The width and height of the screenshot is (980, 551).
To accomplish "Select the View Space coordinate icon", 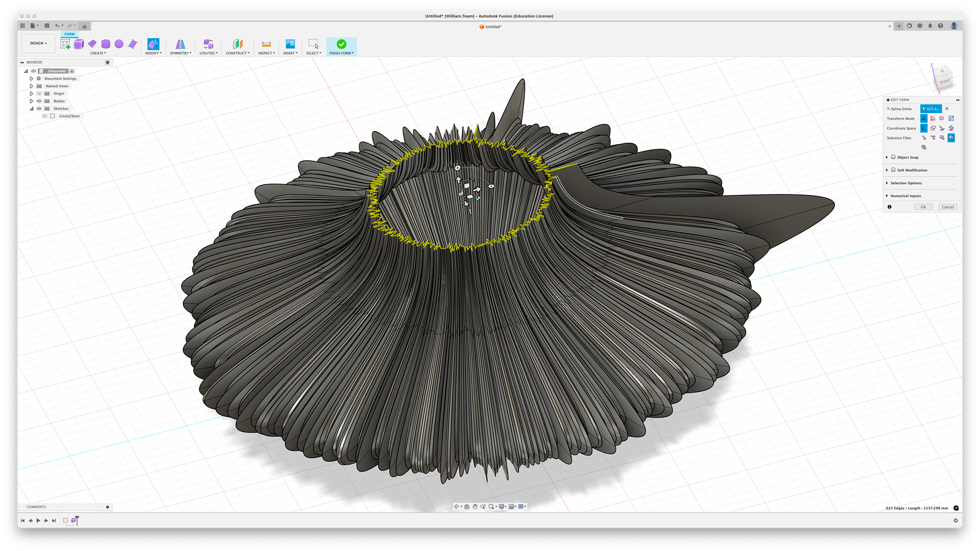I will tap(933, 128).
